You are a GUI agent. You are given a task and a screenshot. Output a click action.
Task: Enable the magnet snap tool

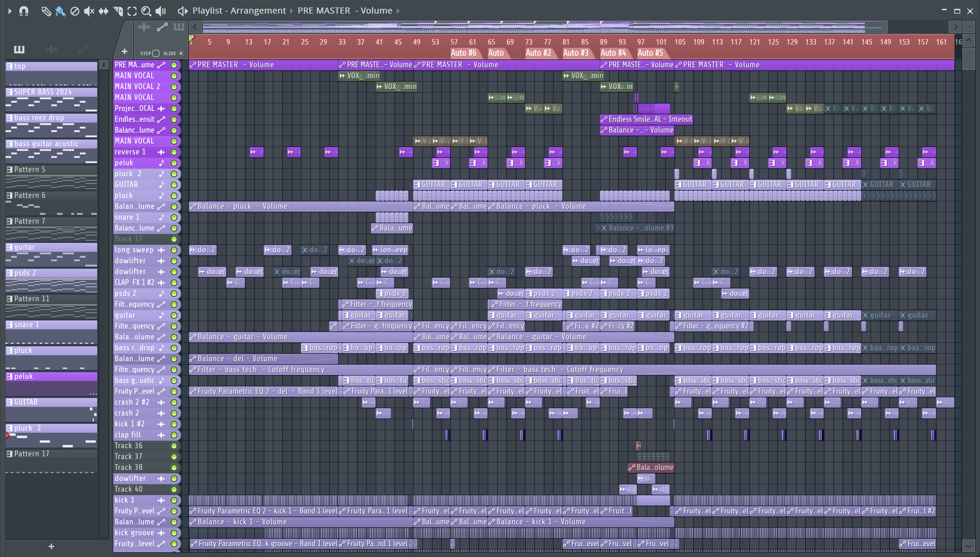click(24, 11)
